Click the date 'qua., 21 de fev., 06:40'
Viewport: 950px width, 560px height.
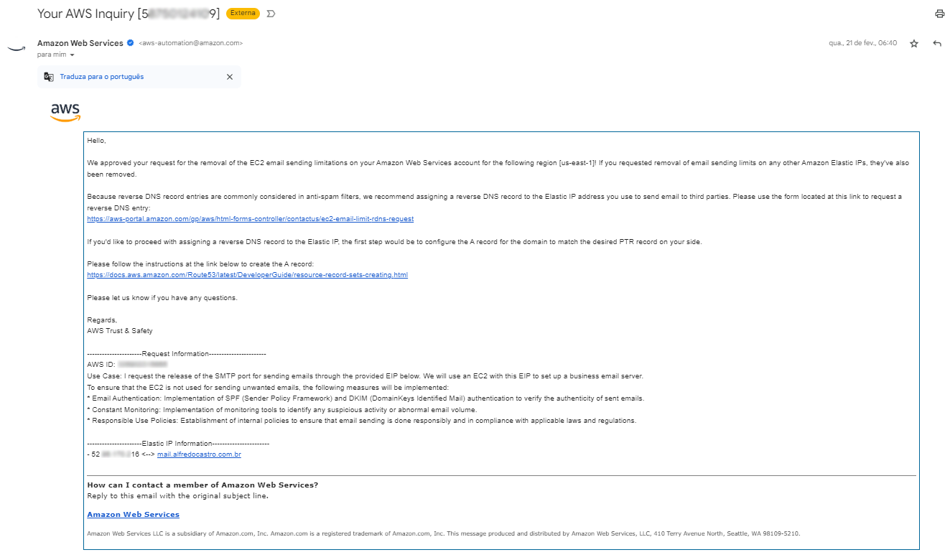[863, 43]
